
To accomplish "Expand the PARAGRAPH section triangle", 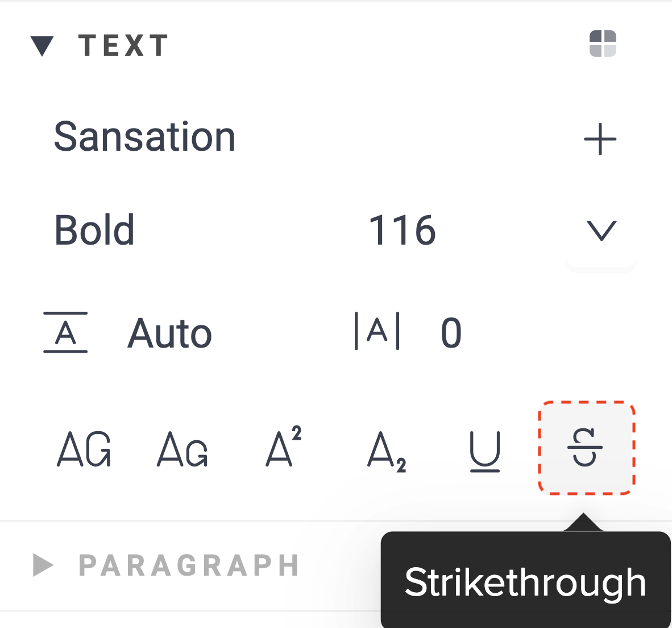I will (x=43, y=565).
